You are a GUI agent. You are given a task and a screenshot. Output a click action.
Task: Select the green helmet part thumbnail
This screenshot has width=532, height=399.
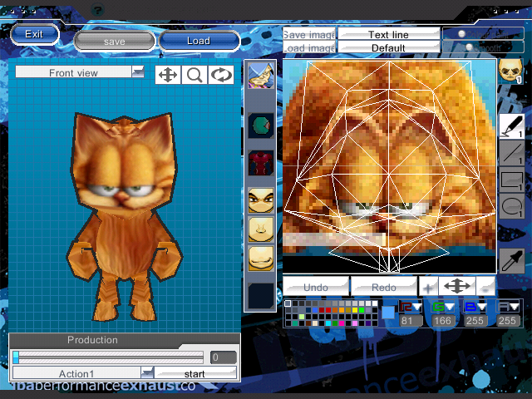click(x=260, y=126)
